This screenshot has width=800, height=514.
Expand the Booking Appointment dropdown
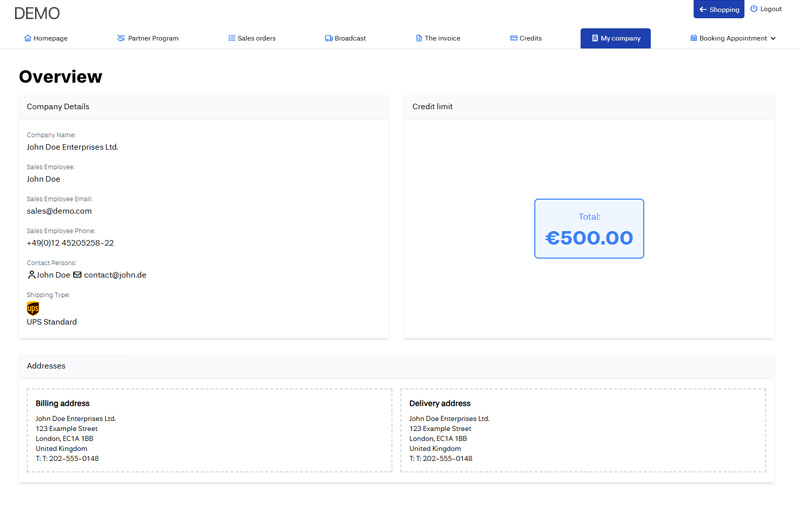pyautogui.click(x=733, y=38)
